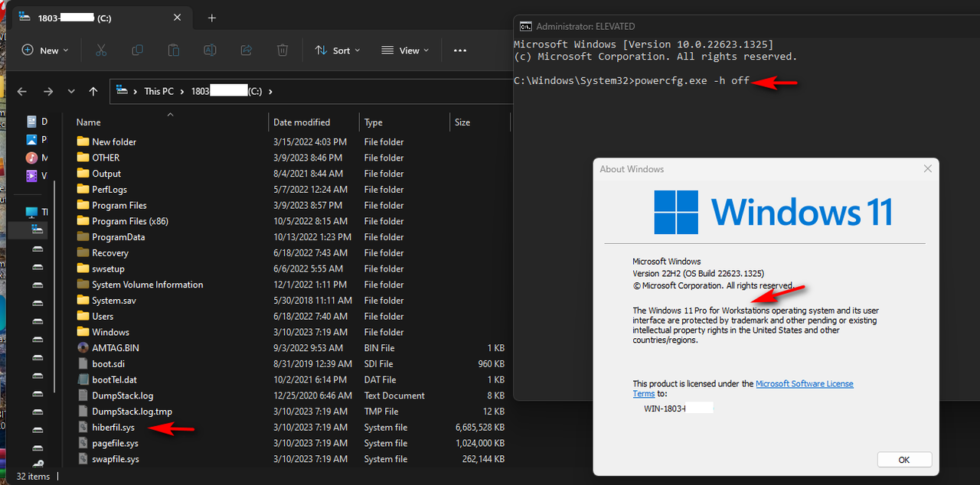Click the 6,685,528 KB size of hiberfil.sys
The image size is (980, 485).
coord(479,428)
